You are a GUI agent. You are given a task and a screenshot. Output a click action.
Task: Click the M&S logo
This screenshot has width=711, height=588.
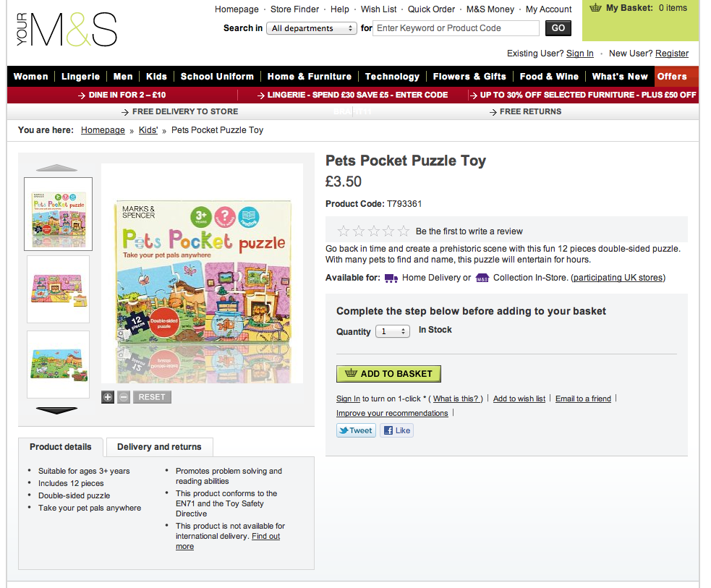(67, 30)
